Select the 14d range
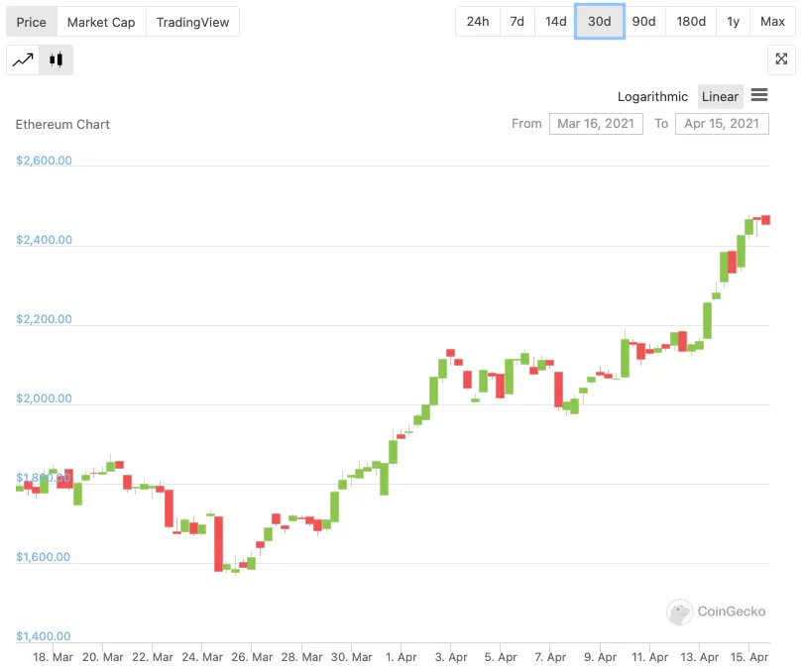804x672 pixels. [x=555, y=22]
